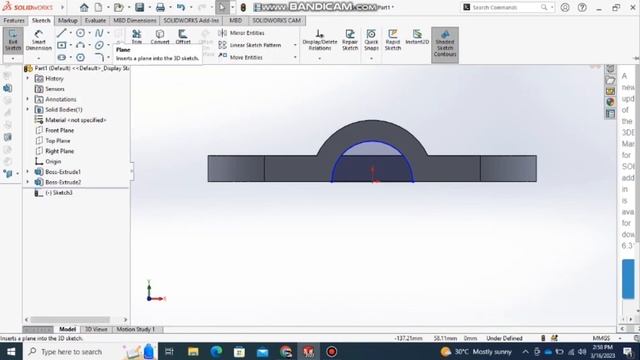Click the Convert Entities tool
The image size is (640, 360).
(x=160, y=37)
